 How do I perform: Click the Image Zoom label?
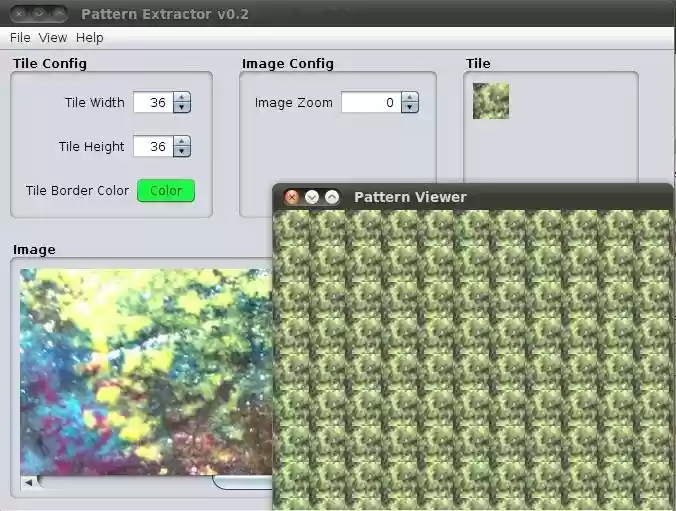pyautogui.click(x=294, y=103)
